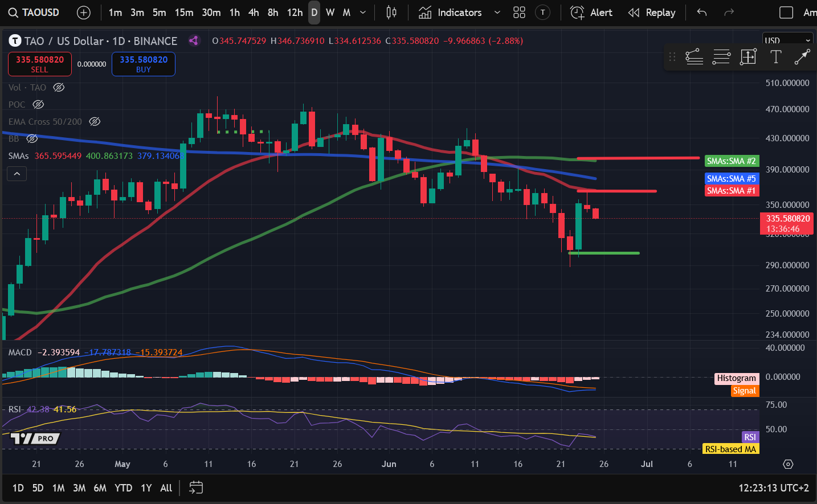Image resolution: width=817 pixels, height=504 pixels.
Task: Click the MACD Signal axis label
Action: (x=745, y=391)
